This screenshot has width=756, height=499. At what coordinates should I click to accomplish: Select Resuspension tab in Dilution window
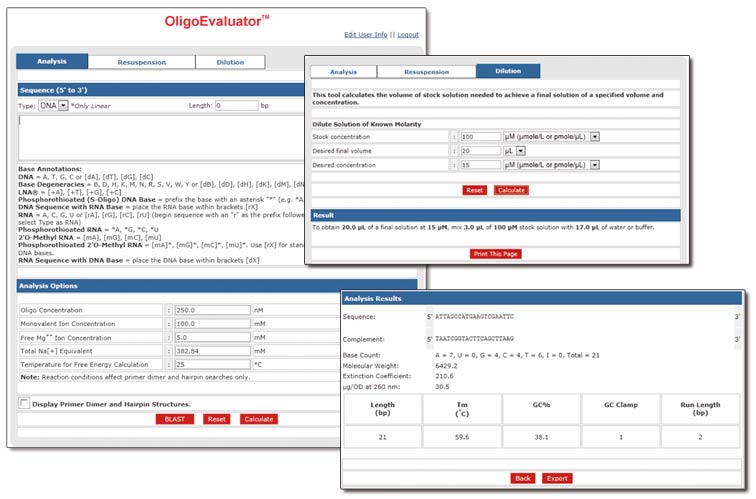coord(426,72)
